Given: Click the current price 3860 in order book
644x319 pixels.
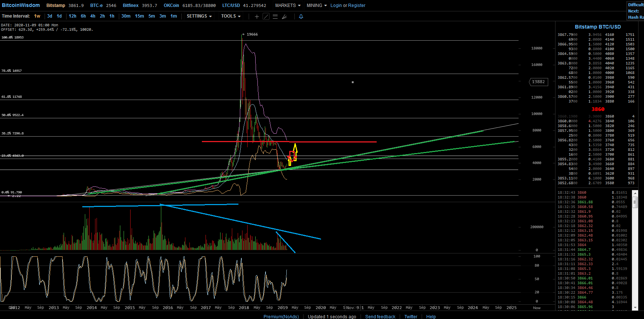Looking at the screenshot, I should [598, 109].
